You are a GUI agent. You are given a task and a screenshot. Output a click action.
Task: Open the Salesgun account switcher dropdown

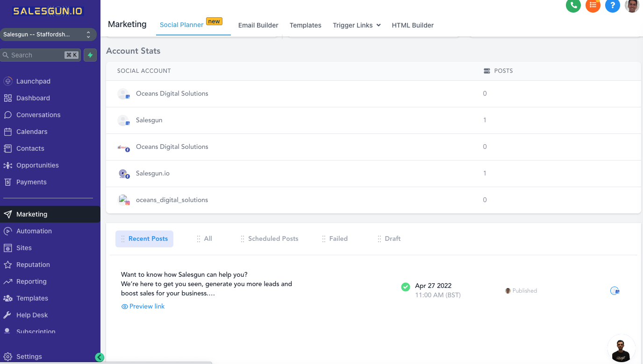click(48, 35)
